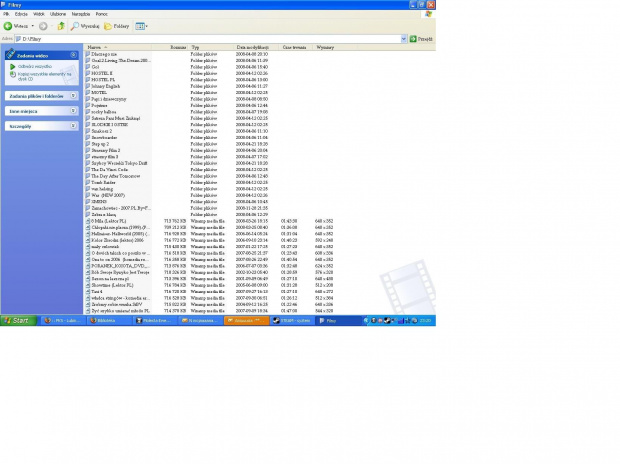Screen dimensions: 620x464
Task: Sort by the Czas trwania column header
Action: click(296, 47)
